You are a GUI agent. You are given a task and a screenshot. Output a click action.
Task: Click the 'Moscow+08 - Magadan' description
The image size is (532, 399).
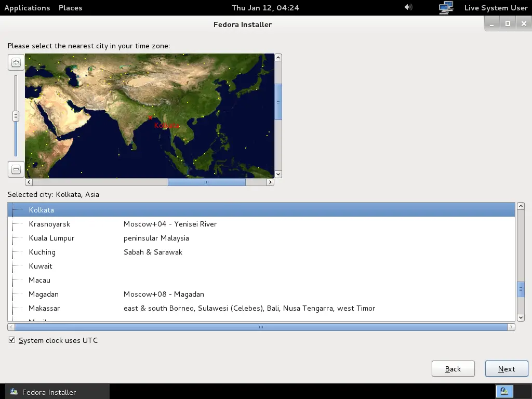(164, 294)
